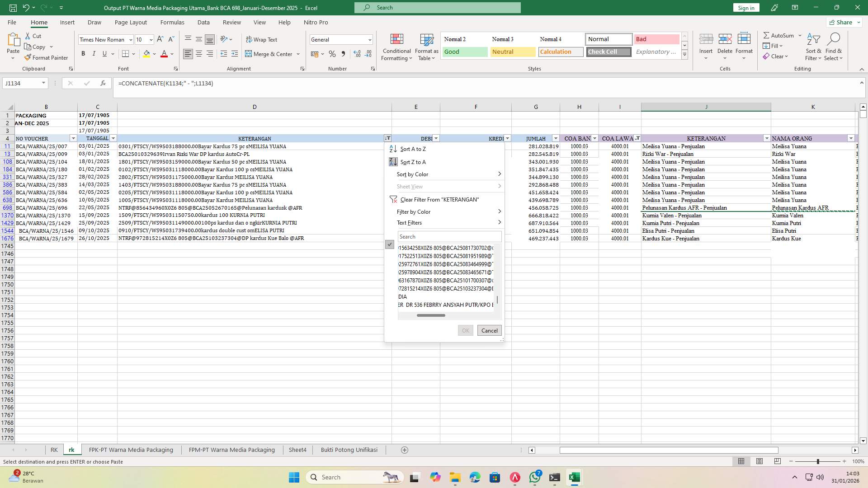Expand the Text Filters submenu
This screenshot has width=868, height=488.
click(x=410, y=222)
